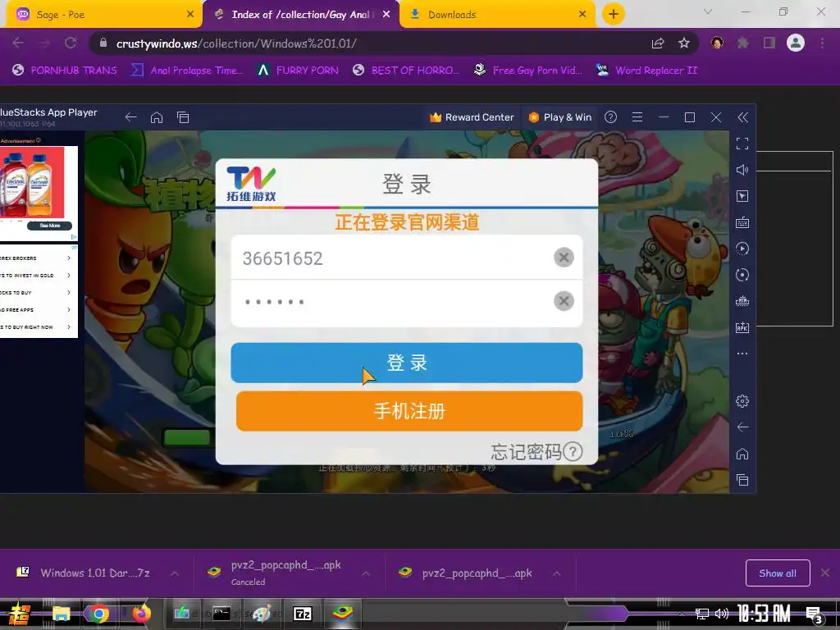Click the recent apps icon in BlueStacks sidebar
Image resolution: width=840 pixels, height=630 pixels.
pos(742,480)
